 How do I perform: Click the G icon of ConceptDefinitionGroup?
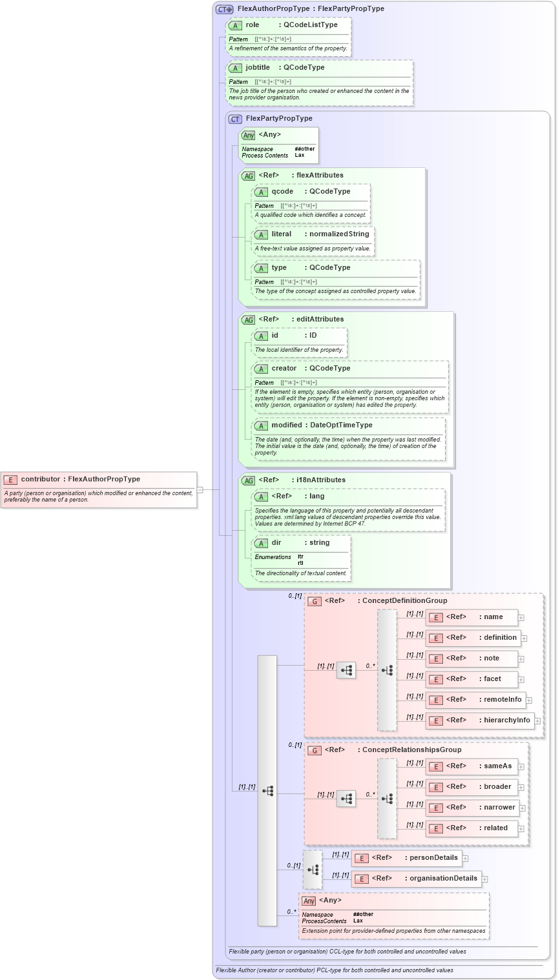pyautogui.click(x=315, y=601)
